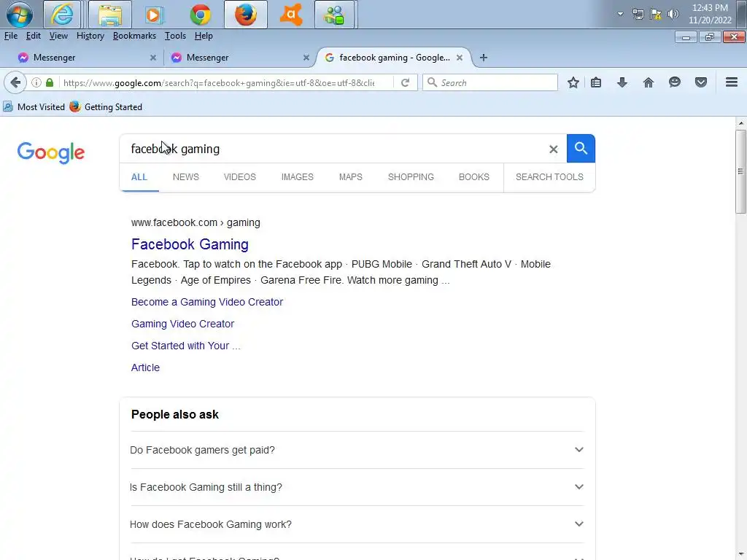The height and width of the screenshot is (560, 747).
Task: Open SEARCH TOOLS options
Action: (x=549, y=177)
